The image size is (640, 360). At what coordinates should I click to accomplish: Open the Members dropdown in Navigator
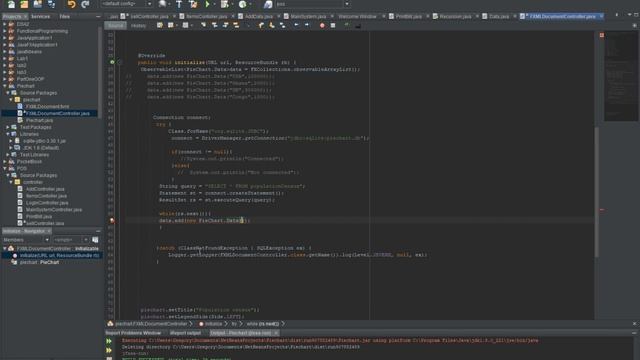click(26, 240)
